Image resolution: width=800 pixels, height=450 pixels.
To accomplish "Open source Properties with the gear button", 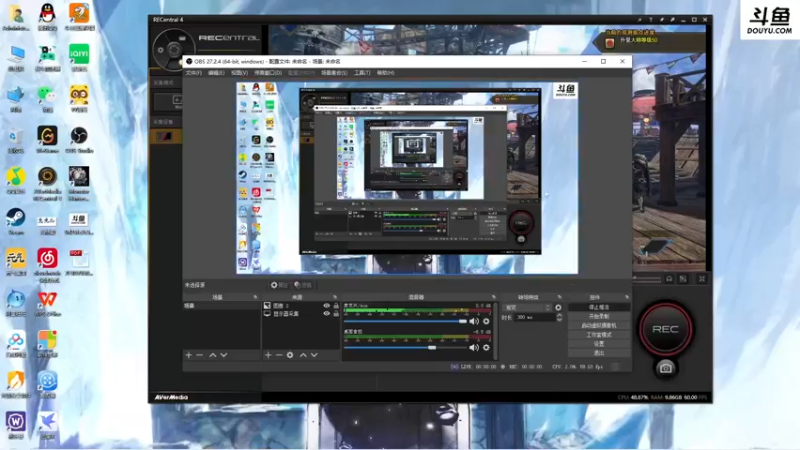I will point(279,285).
